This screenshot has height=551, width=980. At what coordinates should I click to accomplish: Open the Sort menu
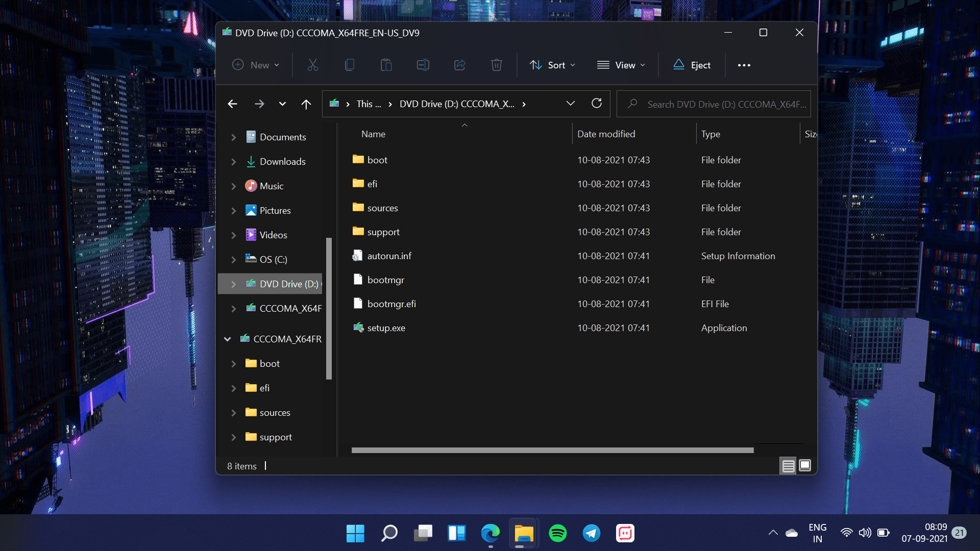point(553,65)
